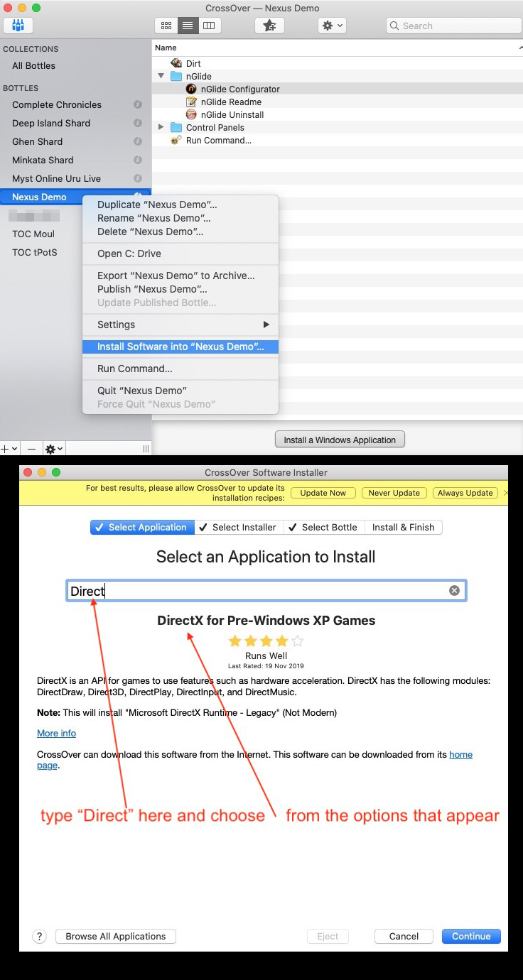523x980 pixels.
Task: Choose Rename "Nexus Demo" from context menu
Action: pyautogui.click(x=180, y=218)
